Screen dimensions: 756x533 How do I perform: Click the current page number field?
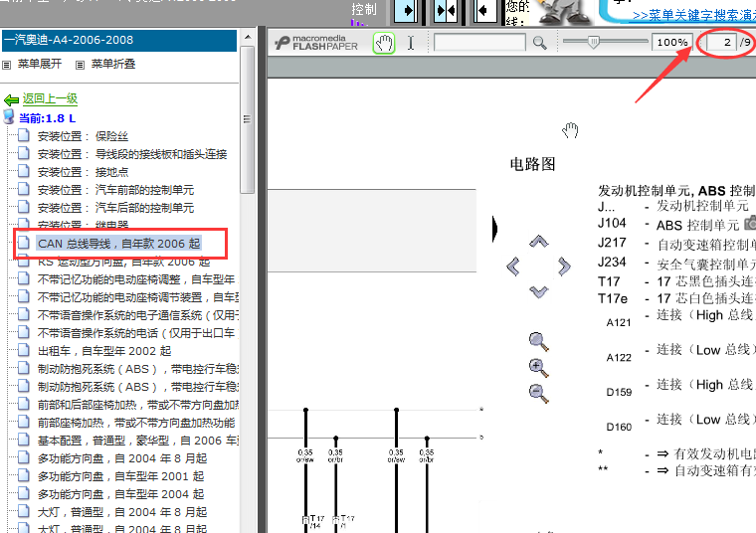(721, 43)
